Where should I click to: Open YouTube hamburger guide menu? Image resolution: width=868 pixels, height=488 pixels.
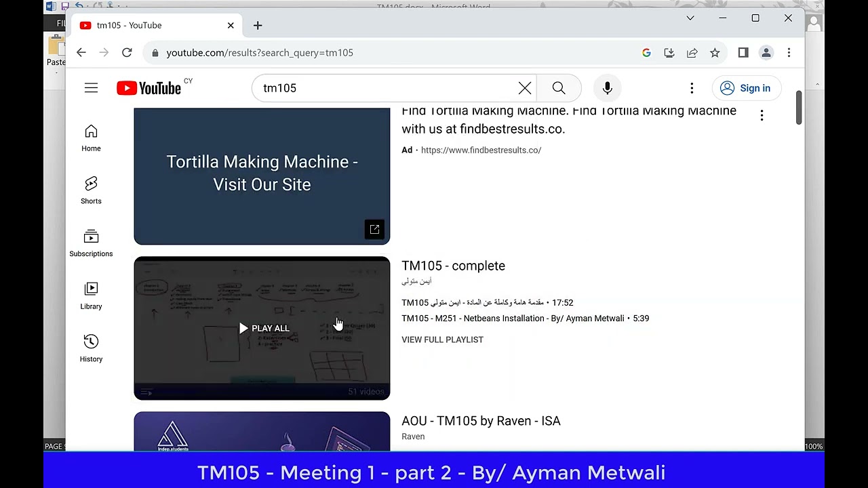91,88
